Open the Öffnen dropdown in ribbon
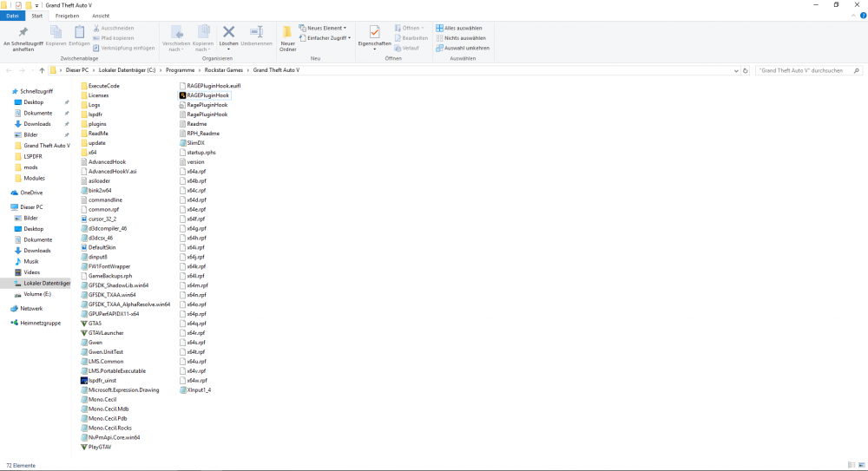 pos(410,29)
